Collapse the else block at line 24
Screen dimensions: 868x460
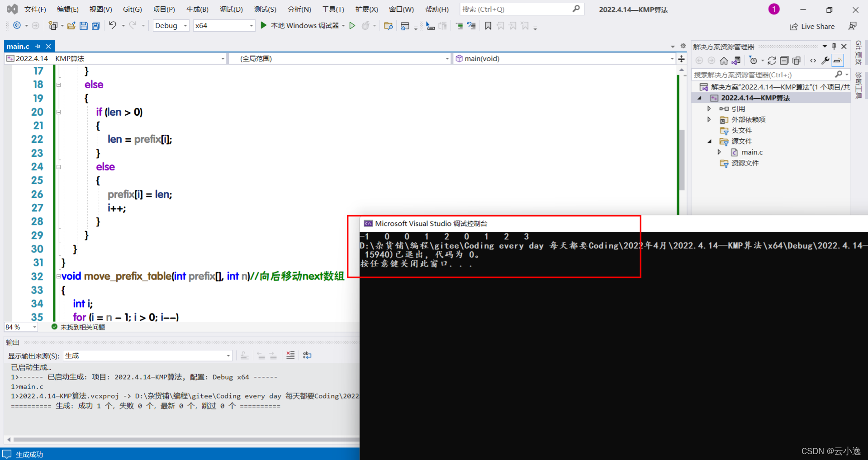[58, 167]
